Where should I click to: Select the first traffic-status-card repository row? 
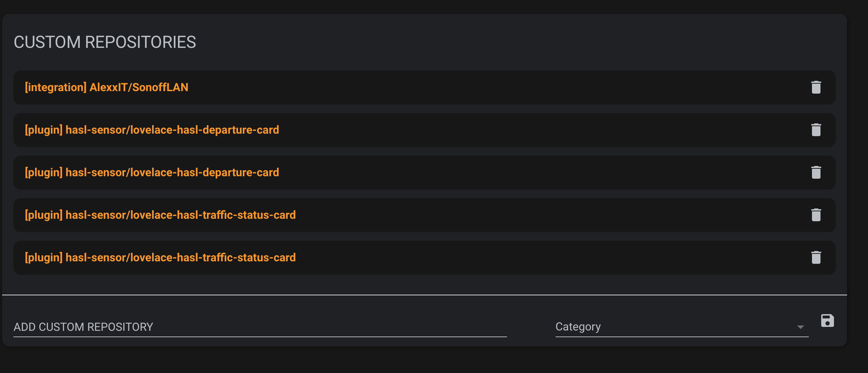pos(160,215)
